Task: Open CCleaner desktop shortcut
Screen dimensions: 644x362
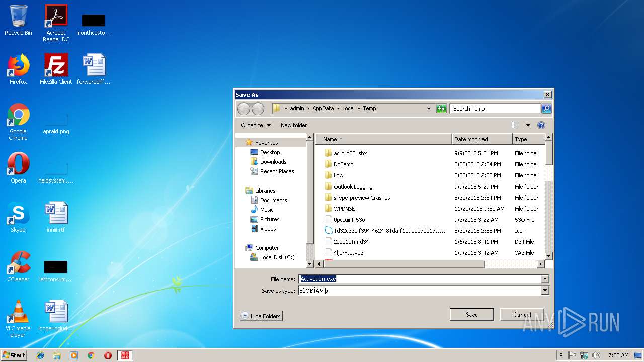Action: [x=18, y=266]
